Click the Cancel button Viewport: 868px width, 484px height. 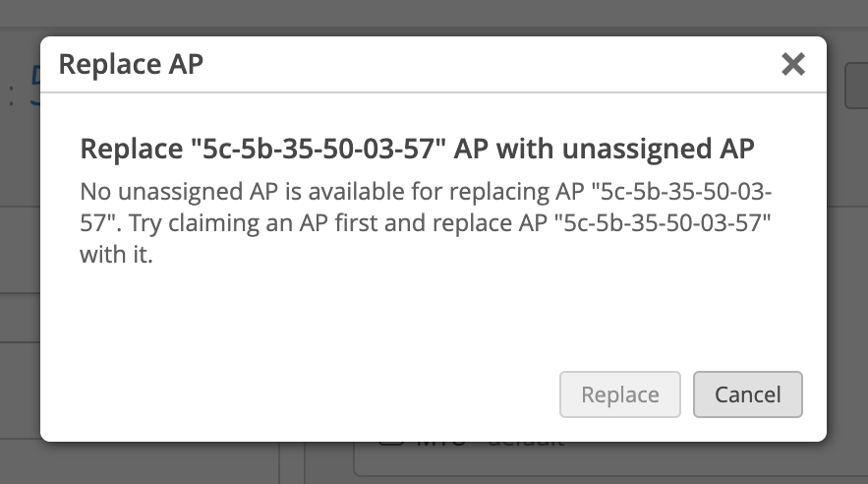coord(747,394)
